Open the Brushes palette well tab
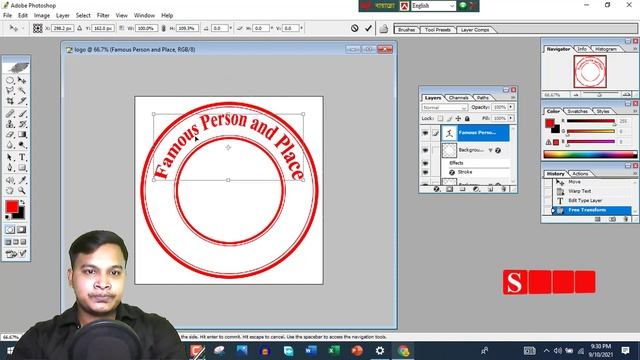This screenshot has width=640, height=360. point(407,30)
